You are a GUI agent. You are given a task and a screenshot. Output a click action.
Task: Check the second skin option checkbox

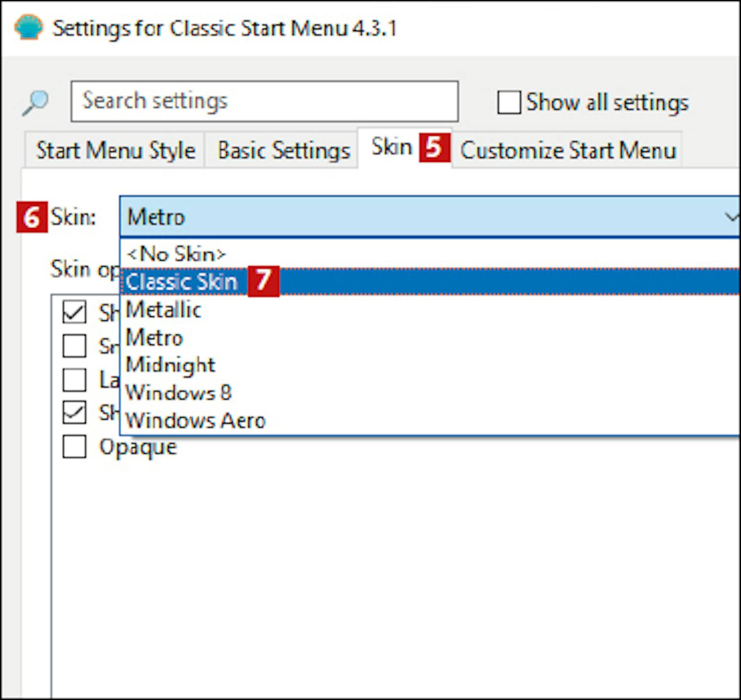(x=75, y=346)
